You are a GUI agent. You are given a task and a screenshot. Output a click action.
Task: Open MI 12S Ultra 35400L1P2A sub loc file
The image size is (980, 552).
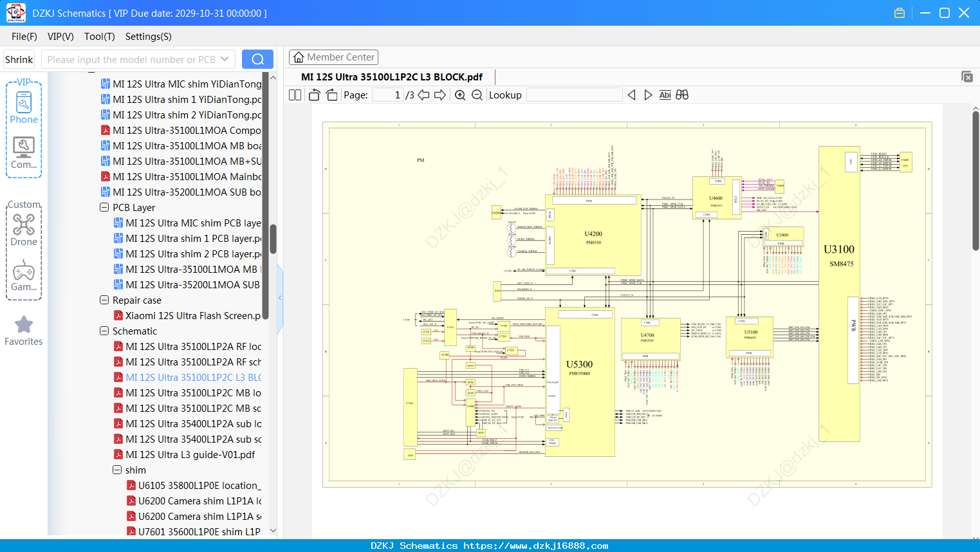point(188,423)
